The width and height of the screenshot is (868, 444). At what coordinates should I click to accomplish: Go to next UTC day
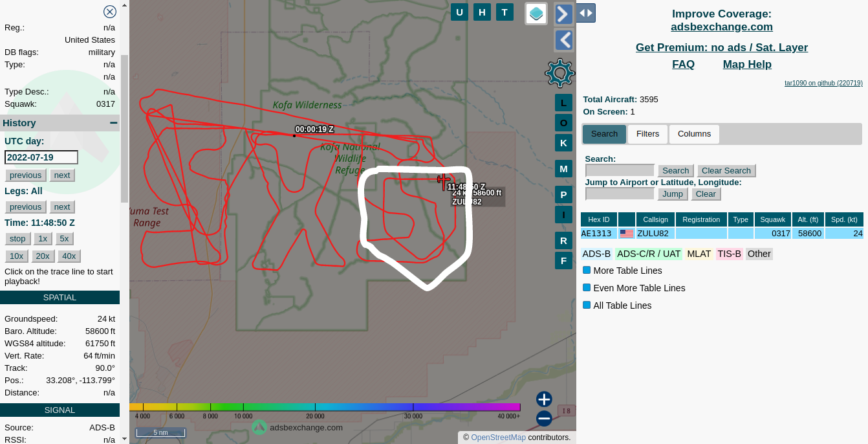(x=62, y=175)
